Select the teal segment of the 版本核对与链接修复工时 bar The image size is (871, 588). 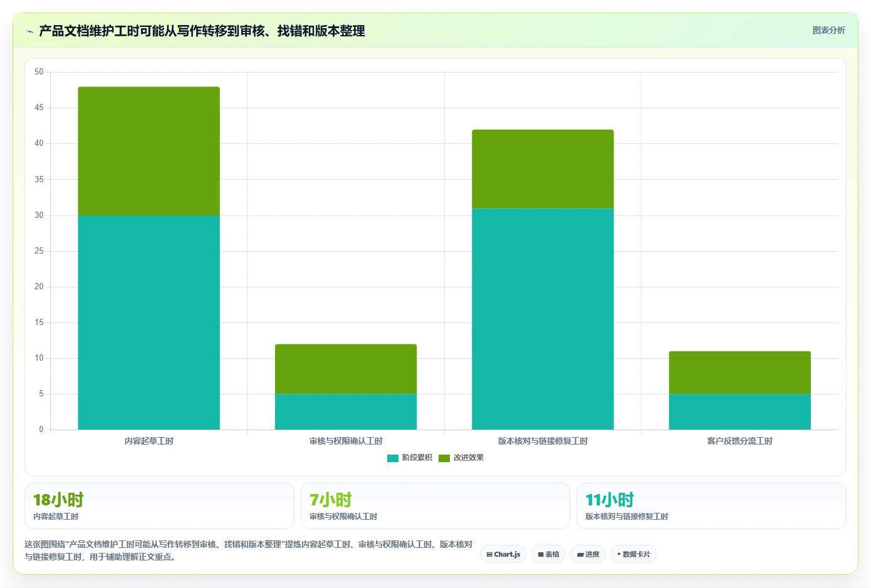point(543,319)
